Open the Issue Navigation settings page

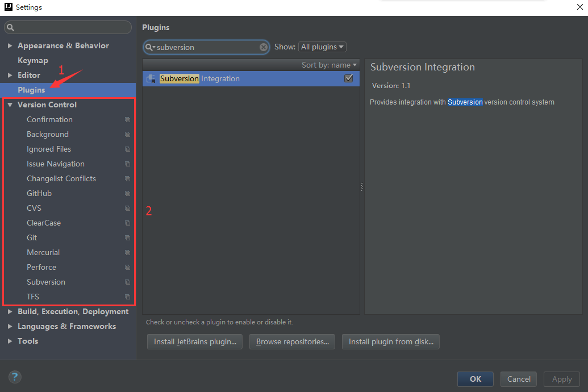[56, 164]
